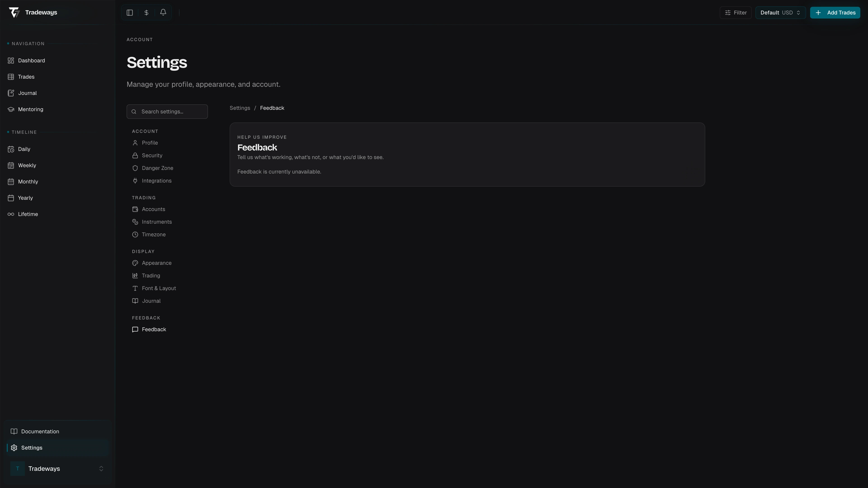Click the Add Trades button
Screen dimensions: 868x488
(835, 12)
